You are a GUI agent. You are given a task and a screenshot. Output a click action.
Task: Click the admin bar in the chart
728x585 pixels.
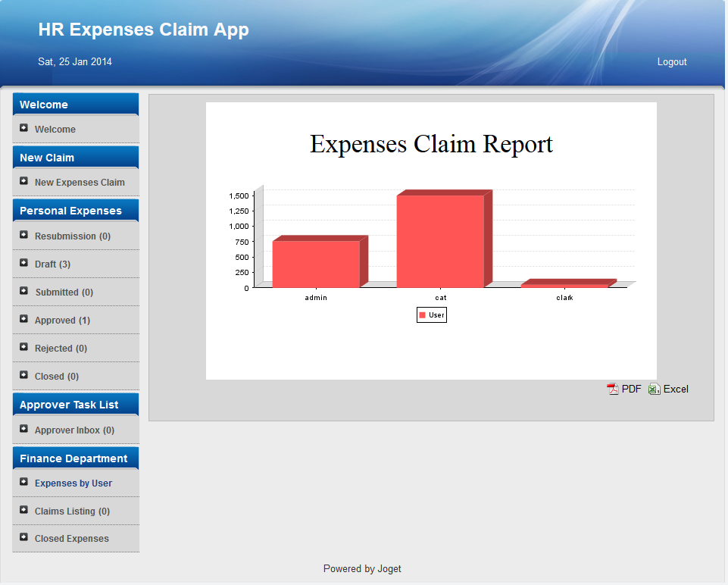coord(316,264)
